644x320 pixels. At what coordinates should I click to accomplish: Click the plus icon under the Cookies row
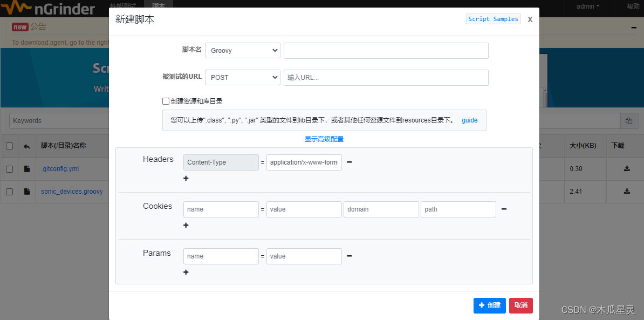pos(186,225)
